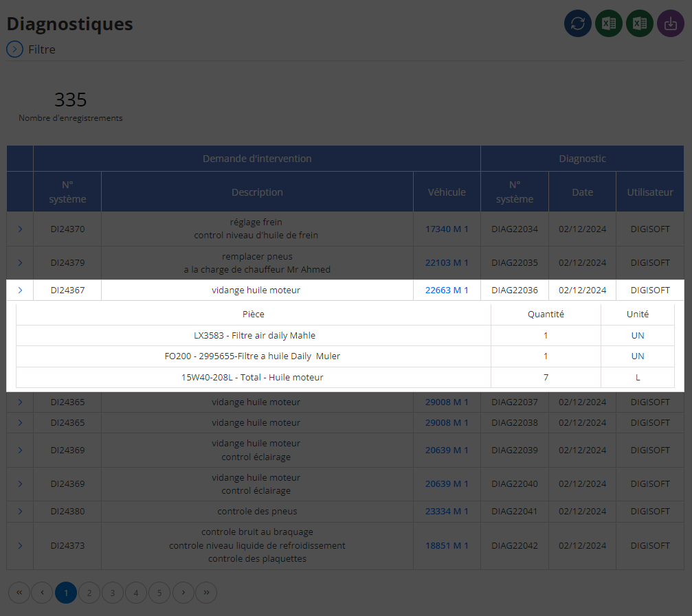Open 29008 M 1 link in DIAG22037 row
The width and height of the screenshot is (692, 616).
click(x=447, y=402)
